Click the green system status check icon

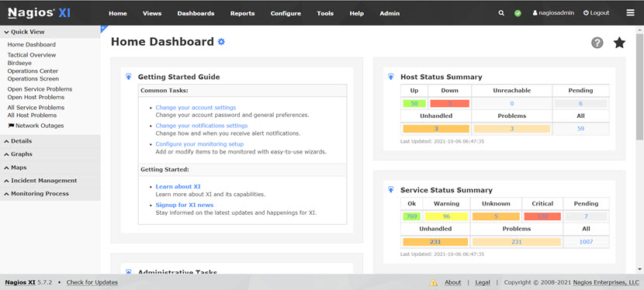point(518,13)
